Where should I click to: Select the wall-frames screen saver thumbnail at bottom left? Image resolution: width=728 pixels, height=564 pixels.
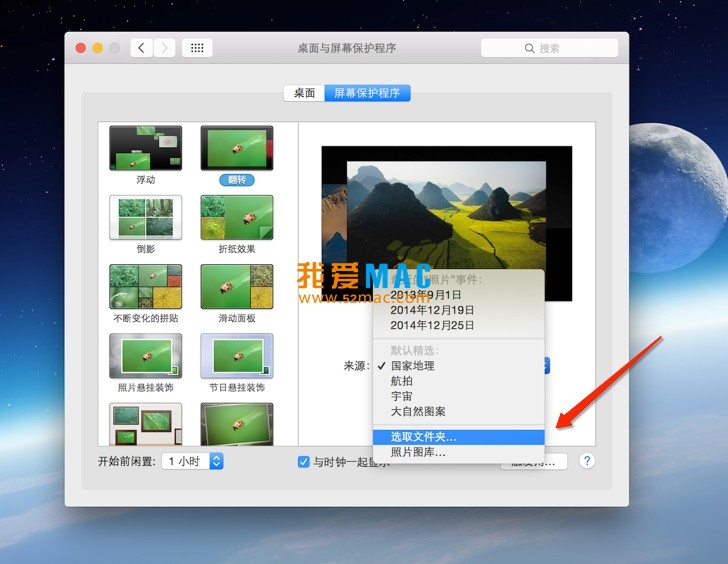point(145,424)
